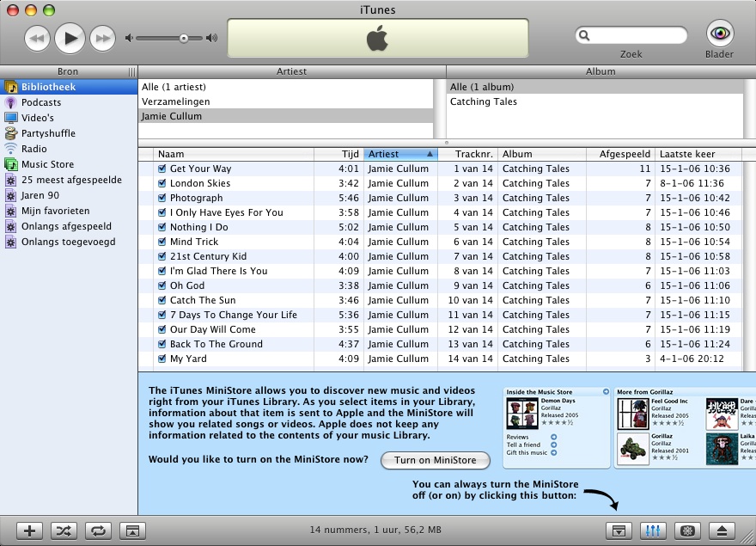Click the Music Store icon
Image resolution: width=756 pixels, height=546 pixels.
tap(10, 164)
